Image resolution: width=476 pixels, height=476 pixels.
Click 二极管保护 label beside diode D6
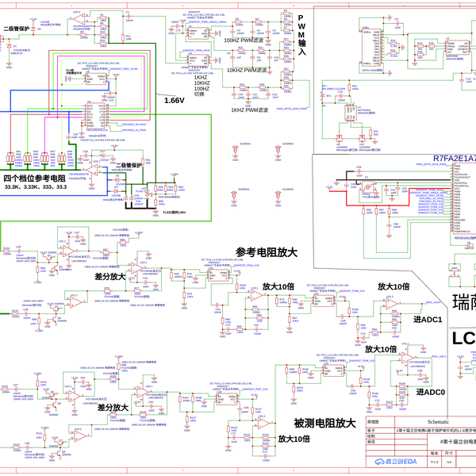click(17, 29)
